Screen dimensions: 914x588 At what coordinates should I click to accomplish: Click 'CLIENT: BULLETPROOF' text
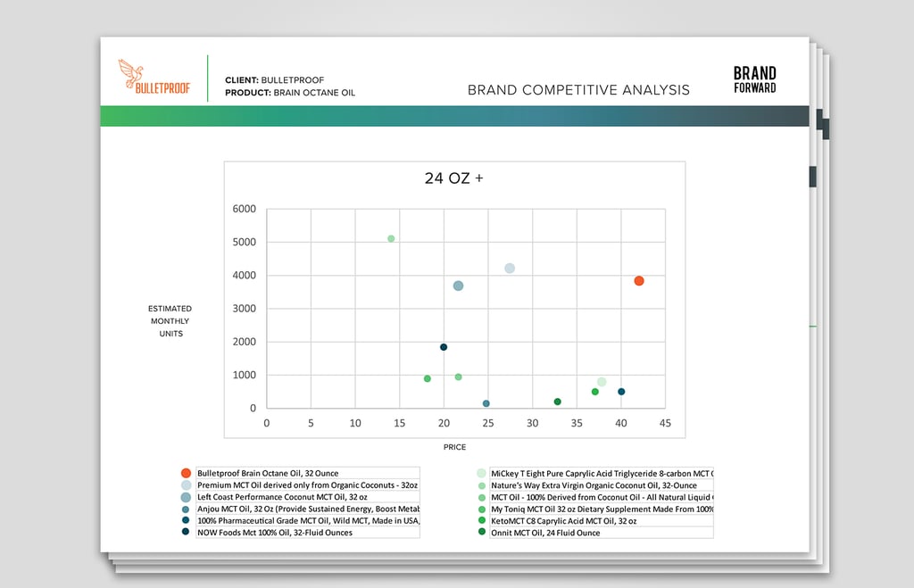click(x=275, y=79)
